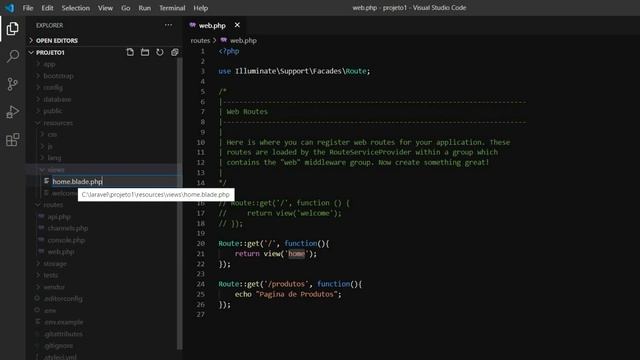Open the Explorer view in activity bar
Viewport: 640px width, 360px height.
click(12, 29)
